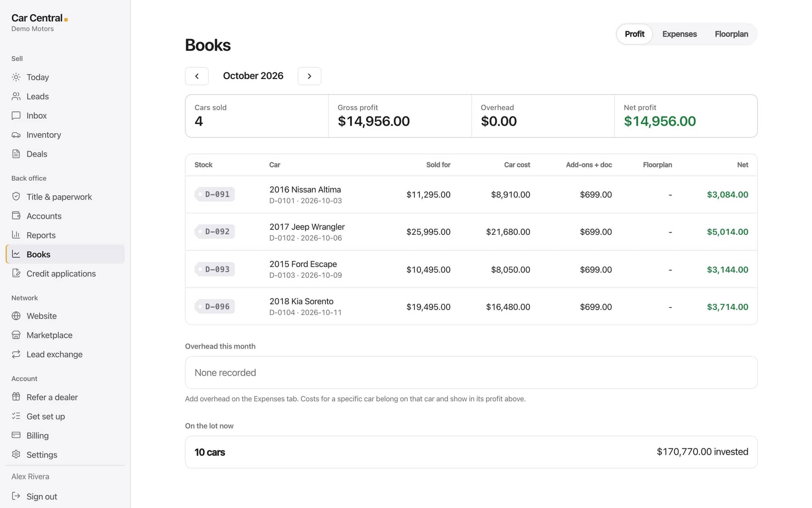Click the Title & paperwork shield icon

coord(16,196)
